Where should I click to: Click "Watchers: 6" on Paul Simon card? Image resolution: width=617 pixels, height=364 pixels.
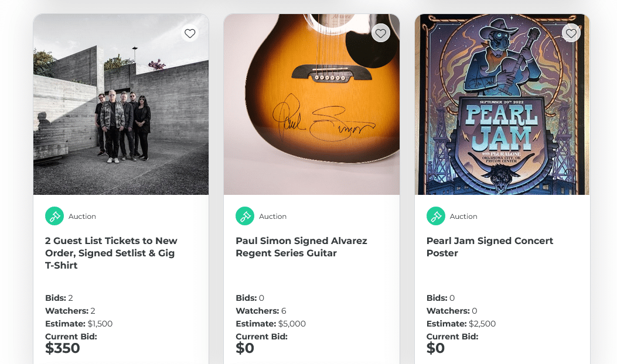tap(261, 311)
